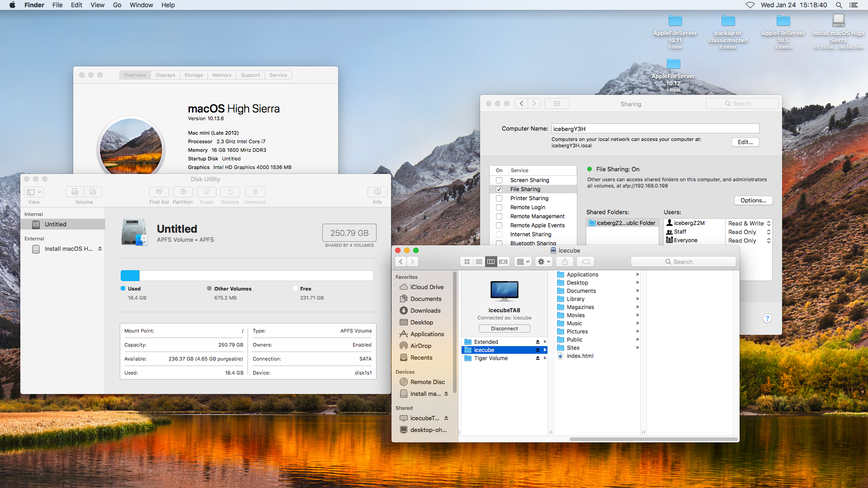Click Disk Utility Partition button

[183, 192]
